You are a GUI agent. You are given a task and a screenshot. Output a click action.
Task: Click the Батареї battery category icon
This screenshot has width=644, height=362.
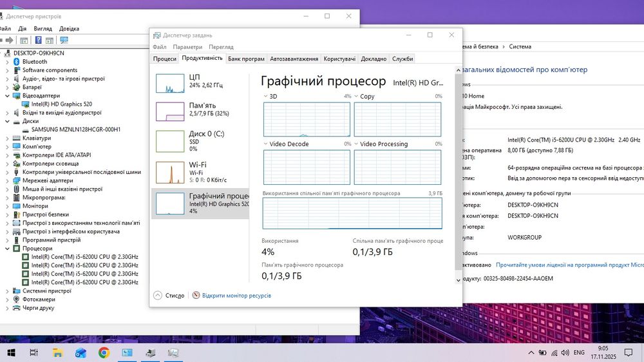tap(17, 87)
